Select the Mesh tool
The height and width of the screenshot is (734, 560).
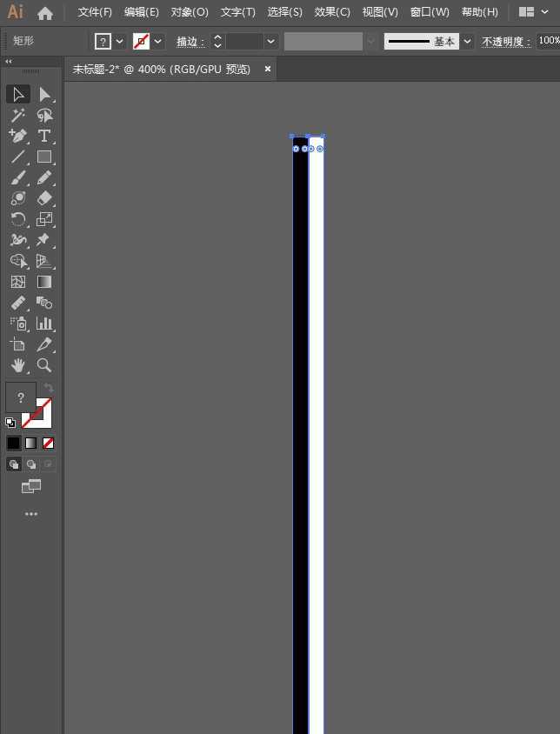click(x=18, y=281)
